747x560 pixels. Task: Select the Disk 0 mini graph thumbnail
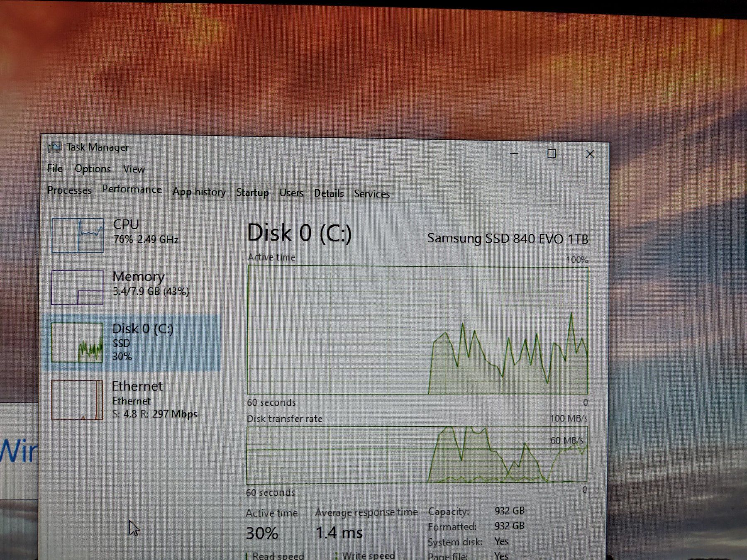click(77, 342)
